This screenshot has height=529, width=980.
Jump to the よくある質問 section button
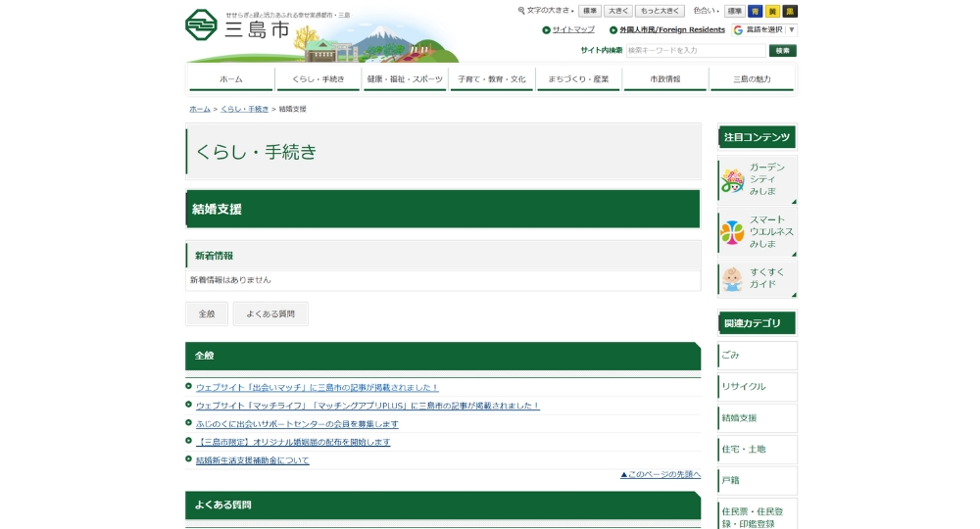(x=270, y=314)
